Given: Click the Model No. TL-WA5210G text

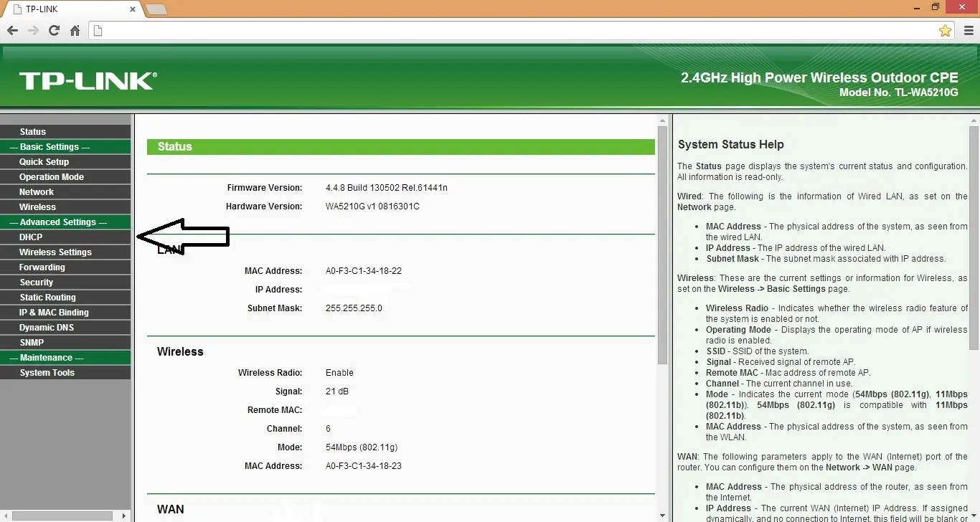Looking at the screenshot, I should click(898, 93).
